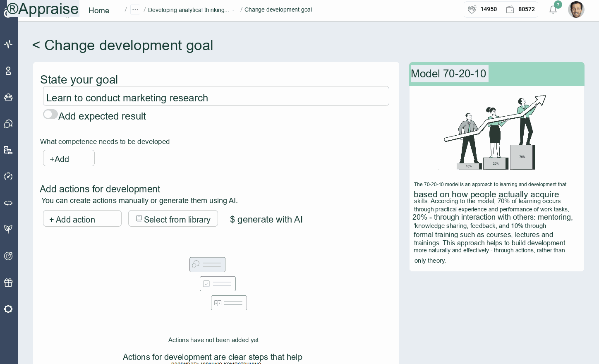
Task: Click the 70-20-10 model illustration
Action: point(496,132)
